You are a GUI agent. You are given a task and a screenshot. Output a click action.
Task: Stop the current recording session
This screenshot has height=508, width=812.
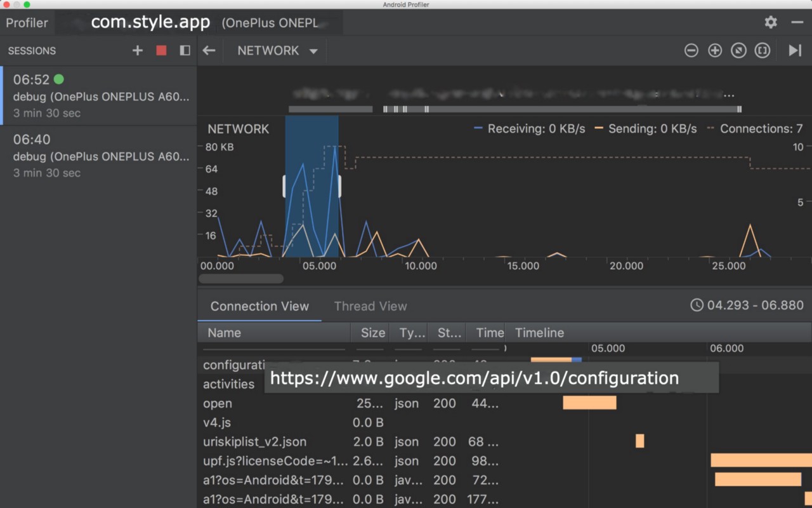160,50
